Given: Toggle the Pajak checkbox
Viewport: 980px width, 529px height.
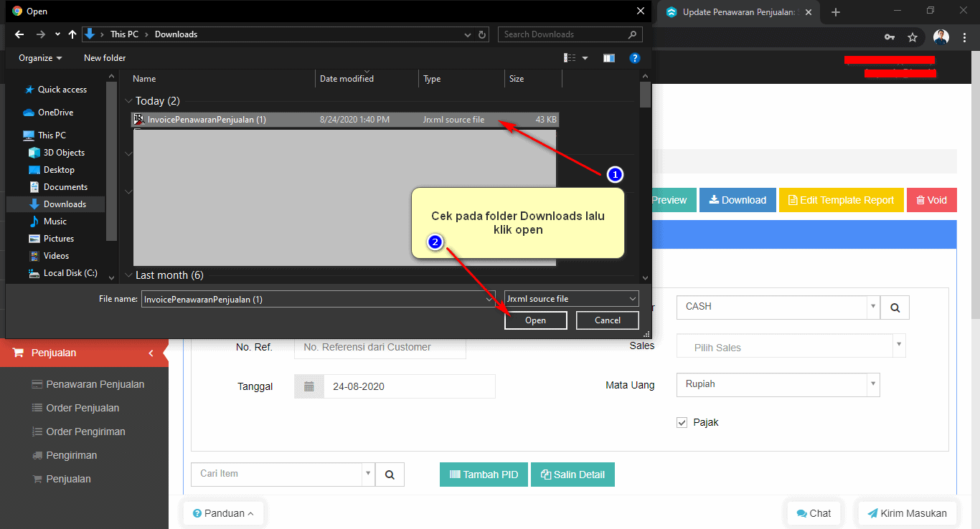Looking at the screenshot, I should 682,422.
